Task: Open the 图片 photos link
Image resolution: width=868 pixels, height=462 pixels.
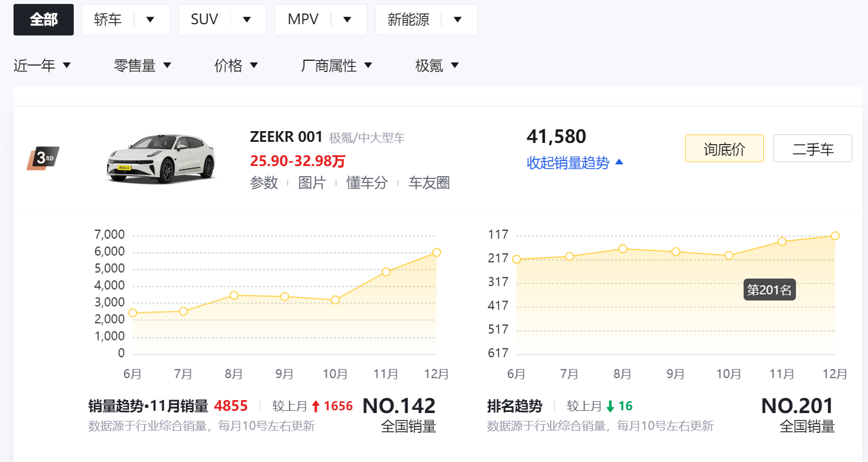Action: 312,183
